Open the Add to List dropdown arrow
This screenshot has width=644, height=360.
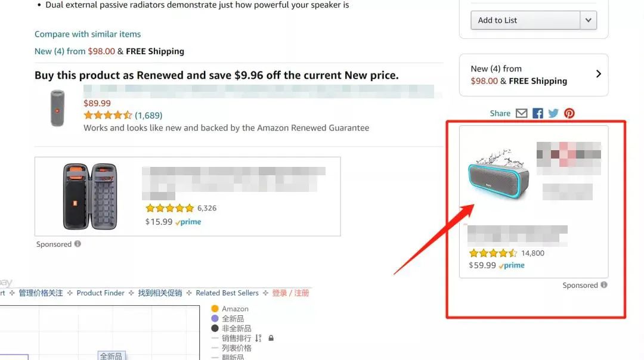tap(588, 20)
